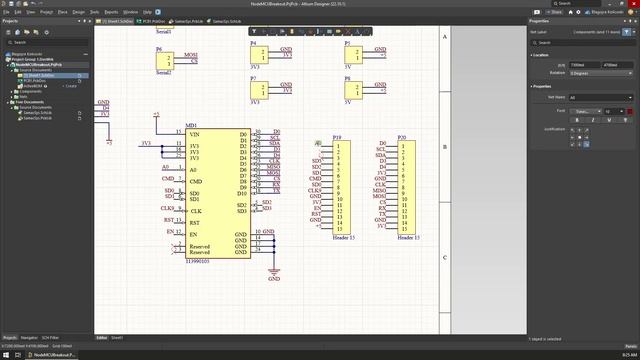Viewport: 640px width, 360px height.
Task: Click the Place Directive (No ERC) icon in the floating toolbar
Action: tap(348, 31)
